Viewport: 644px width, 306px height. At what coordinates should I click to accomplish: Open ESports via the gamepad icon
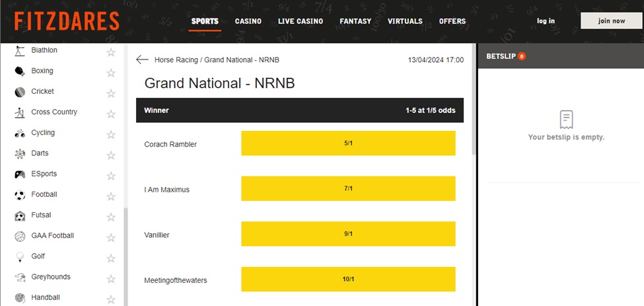pyautogui.click(x=20, y=174)
